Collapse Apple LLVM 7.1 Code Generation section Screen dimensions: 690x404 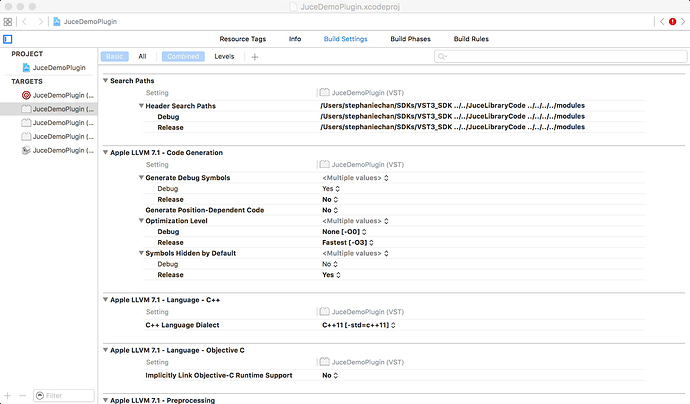(106, 152)
